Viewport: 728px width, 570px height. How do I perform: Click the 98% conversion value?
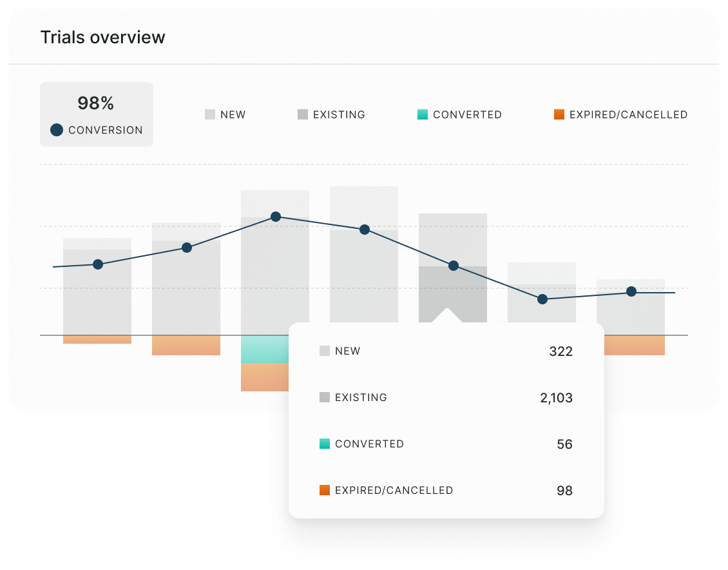point(95,103)
